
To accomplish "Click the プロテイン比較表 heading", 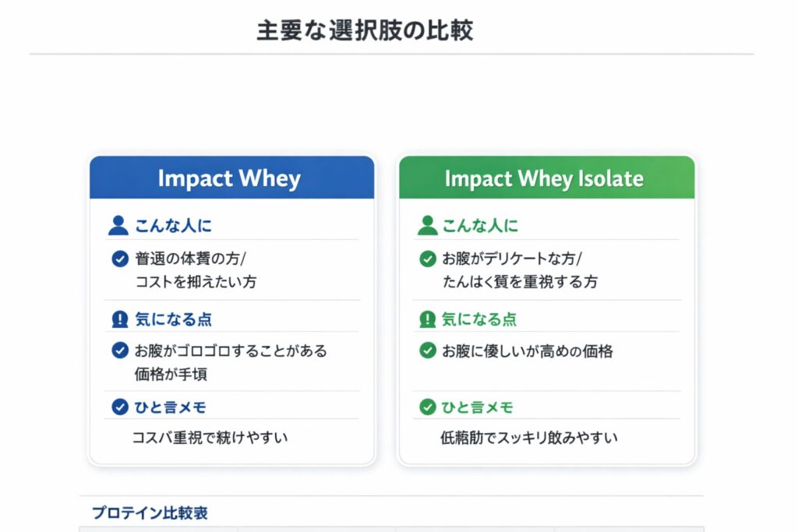I will 150,513.
